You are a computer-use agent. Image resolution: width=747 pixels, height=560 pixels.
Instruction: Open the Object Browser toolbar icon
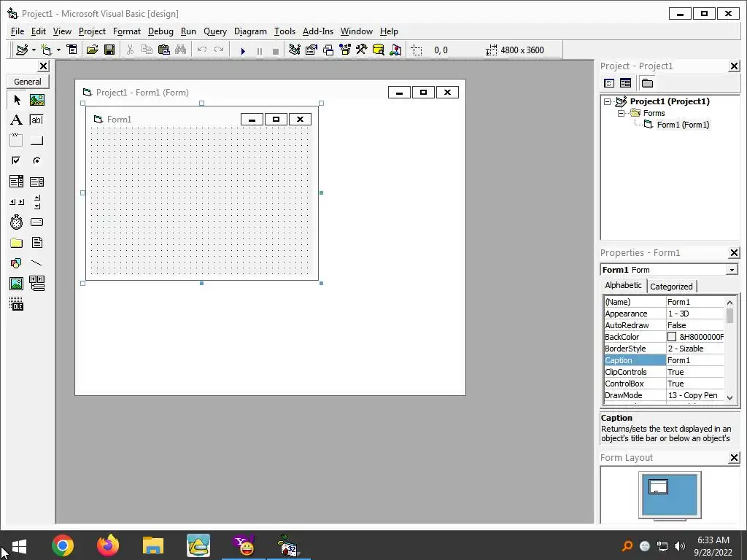point(345,50)
